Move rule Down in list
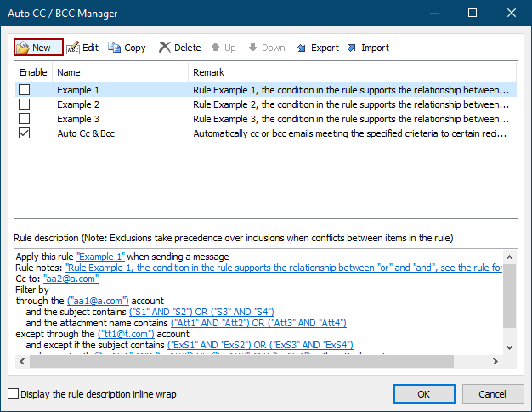This screenshot has width=532, height=412. click(x=265, y=48)
